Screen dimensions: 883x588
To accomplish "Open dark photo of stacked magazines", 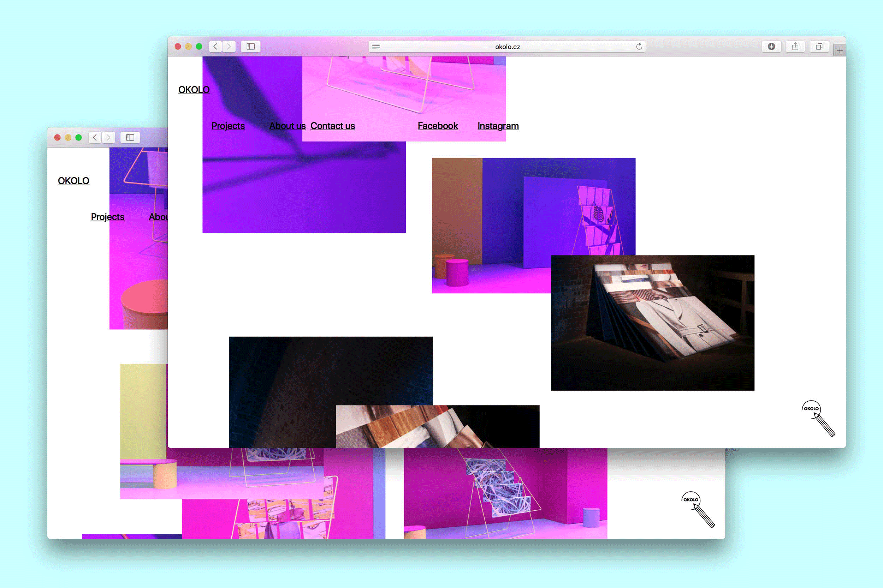I will [653, 323].
